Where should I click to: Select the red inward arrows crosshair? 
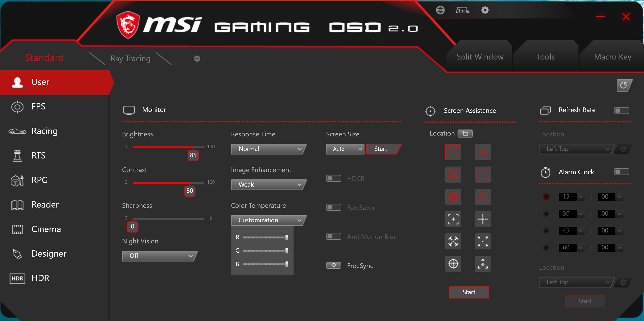[x=453, y=175]
